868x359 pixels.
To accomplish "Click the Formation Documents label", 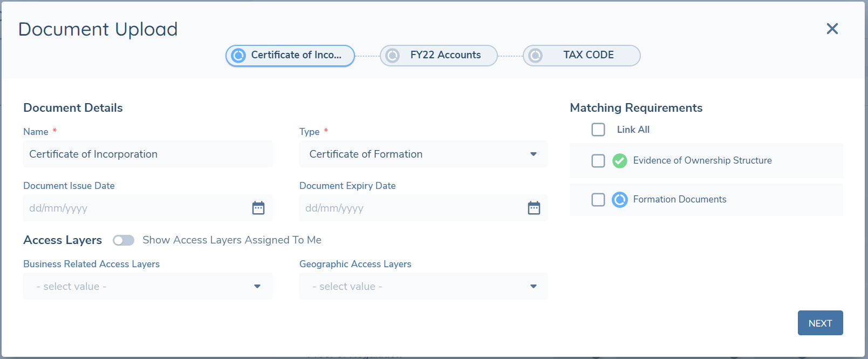I will (680, 199).
